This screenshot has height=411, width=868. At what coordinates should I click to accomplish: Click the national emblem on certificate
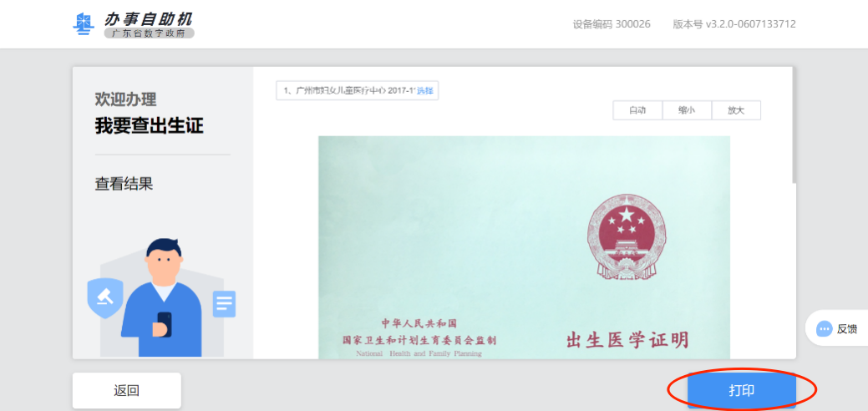click(627, 236)
